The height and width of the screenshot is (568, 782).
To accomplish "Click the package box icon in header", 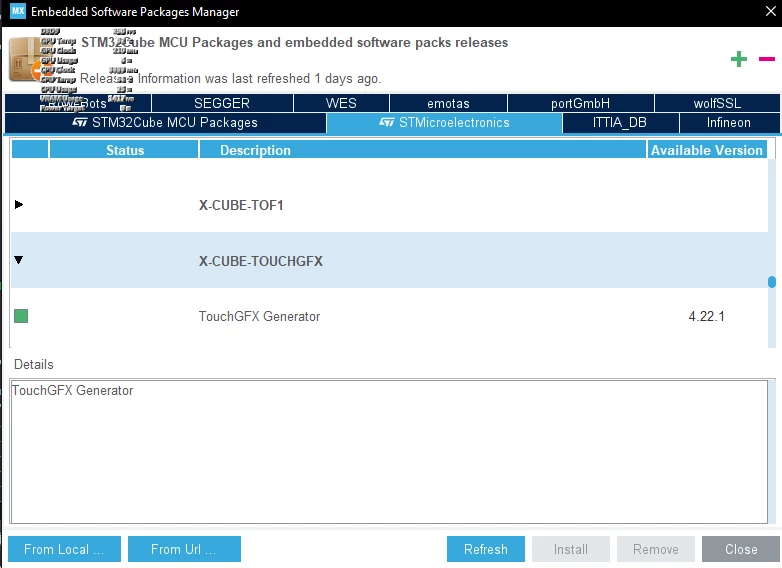I will pyautogui.click(x=25, y=61).
